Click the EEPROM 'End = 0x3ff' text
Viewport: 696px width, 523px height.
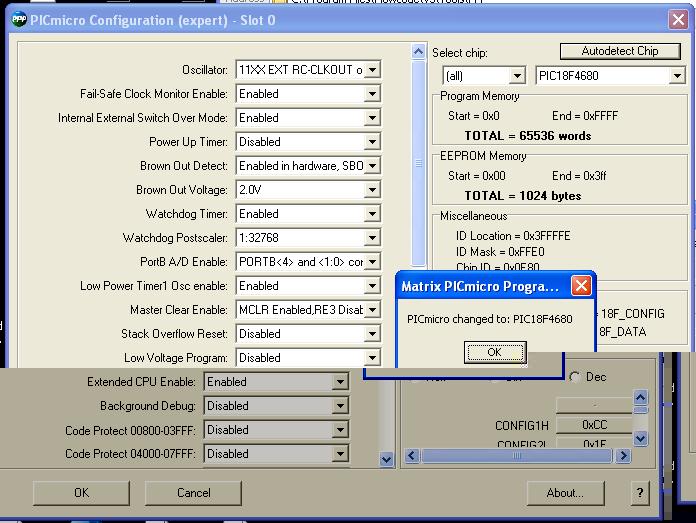pyautogui.click(x=579, y=176)
